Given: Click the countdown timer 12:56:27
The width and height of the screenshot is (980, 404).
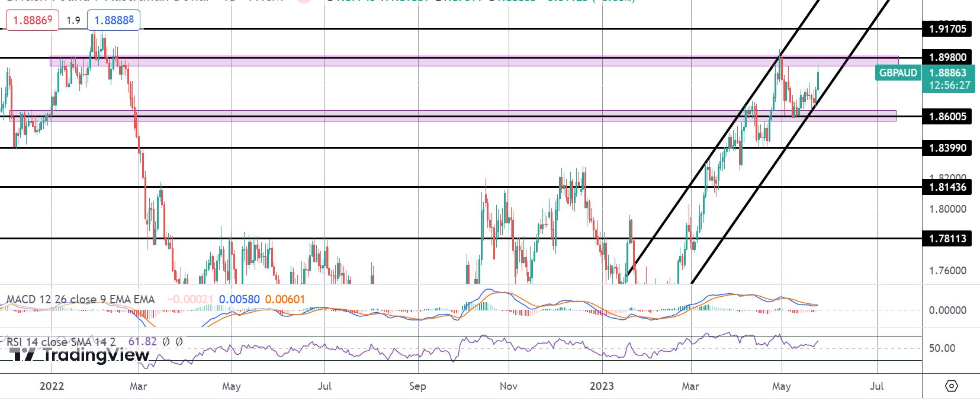Looking at the screenshot, I should coord(950,85).
